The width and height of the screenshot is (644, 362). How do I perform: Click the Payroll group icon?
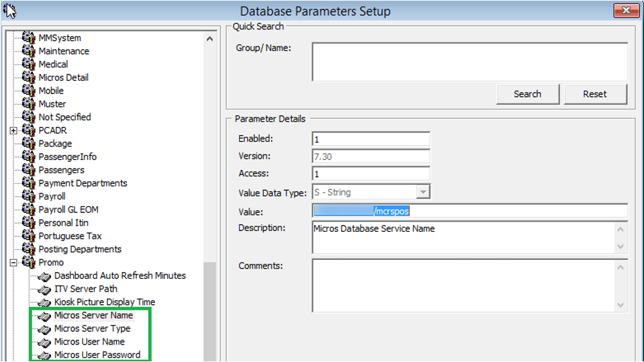pyautogui.click(x=28, y=196)
